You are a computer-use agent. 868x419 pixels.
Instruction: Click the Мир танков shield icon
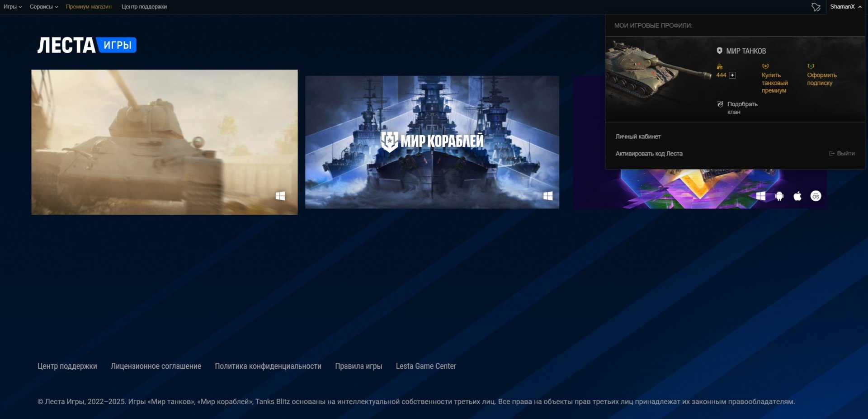[719, 51]
